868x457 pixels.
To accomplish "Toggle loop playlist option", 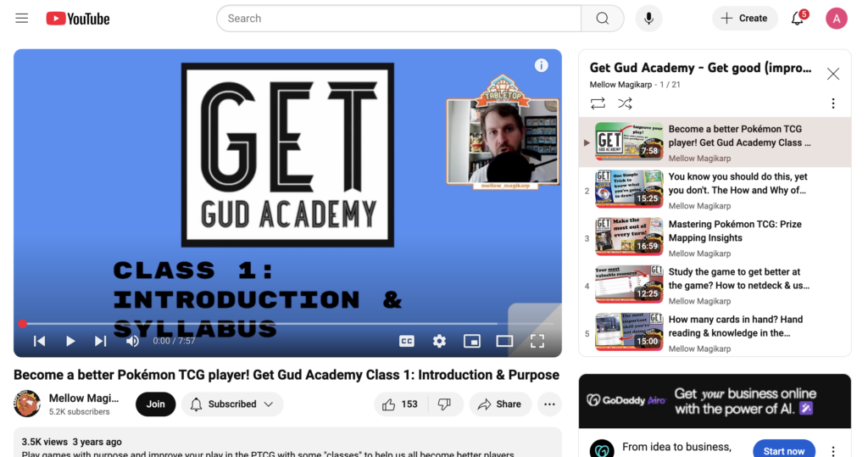I will click(598, 103).
